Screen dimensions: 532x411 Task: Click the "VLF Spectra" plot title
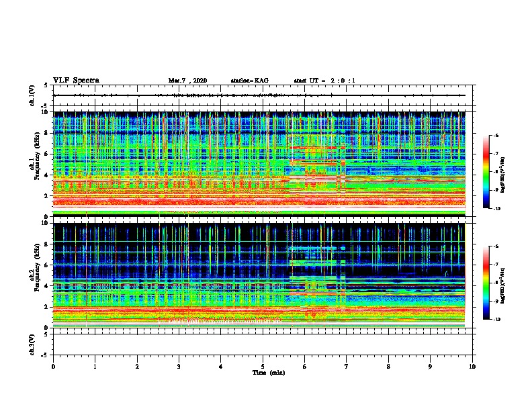pyautogui.click(x=76, y=81)
